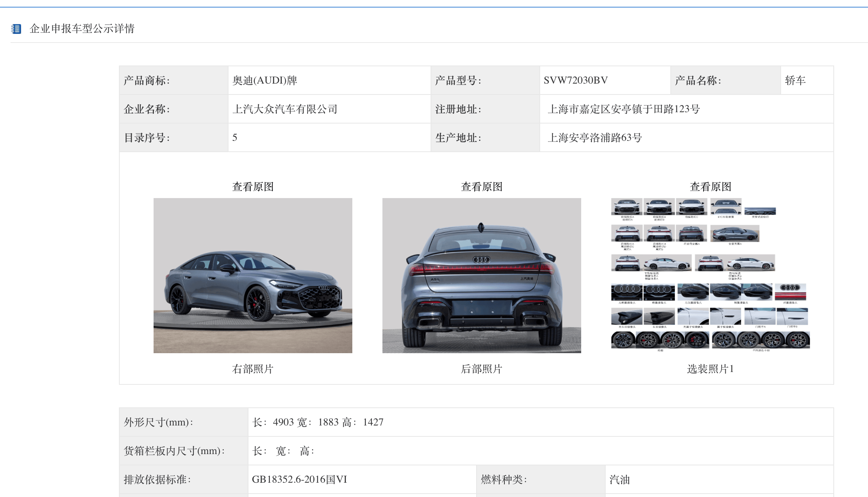Click the 企业申报车型公示详情 heading text
Screen dimensions: 868x497
pos(82,29)
